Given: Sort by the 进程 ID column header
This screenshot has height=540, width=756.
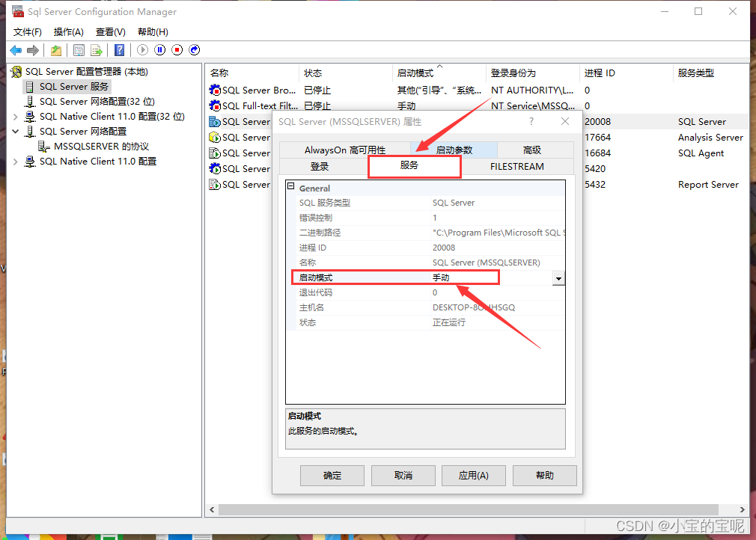Looking at the screenshot, I should pyautogui.click(x=626, y=73).
